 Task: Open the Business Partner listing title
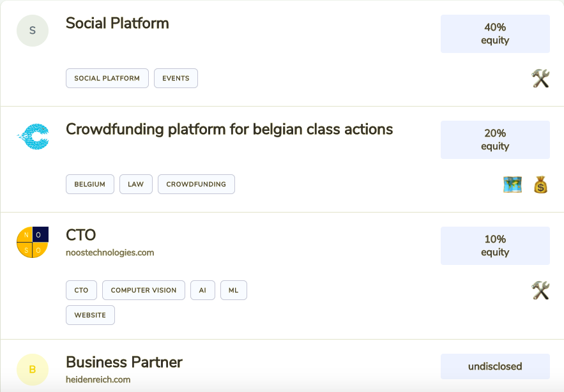click(x=124, y=363)
